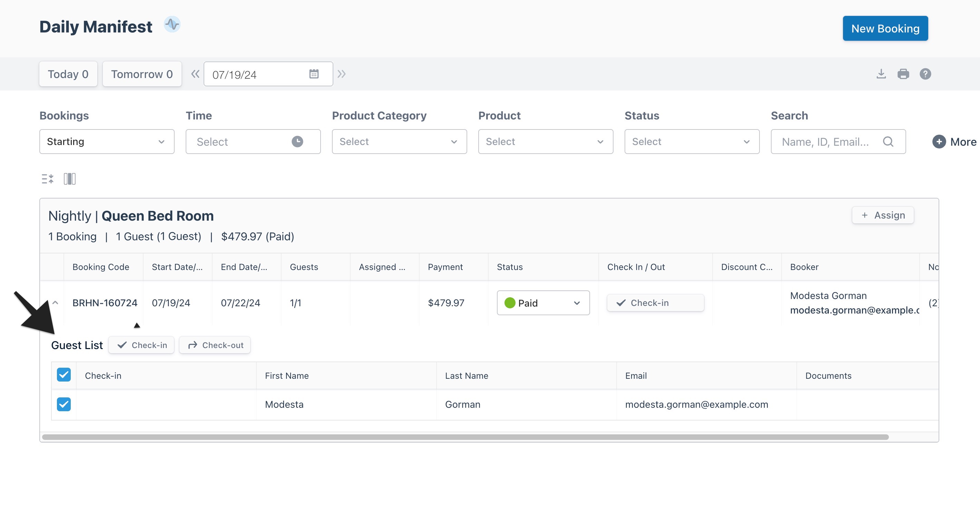This screenshot has width=980, height=511.
Task: Click the date input field 07/19/24
Action: [268, 74]
